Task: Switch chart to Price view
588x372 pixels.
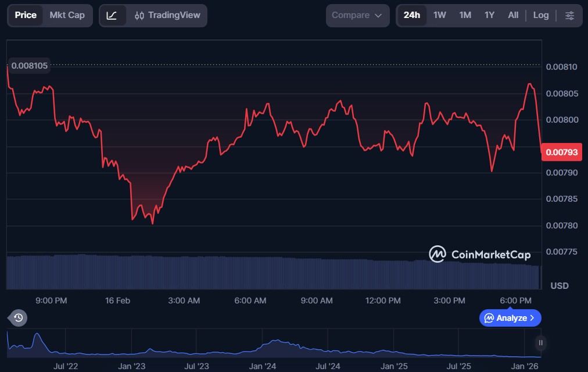Action: tap(26, 15)
